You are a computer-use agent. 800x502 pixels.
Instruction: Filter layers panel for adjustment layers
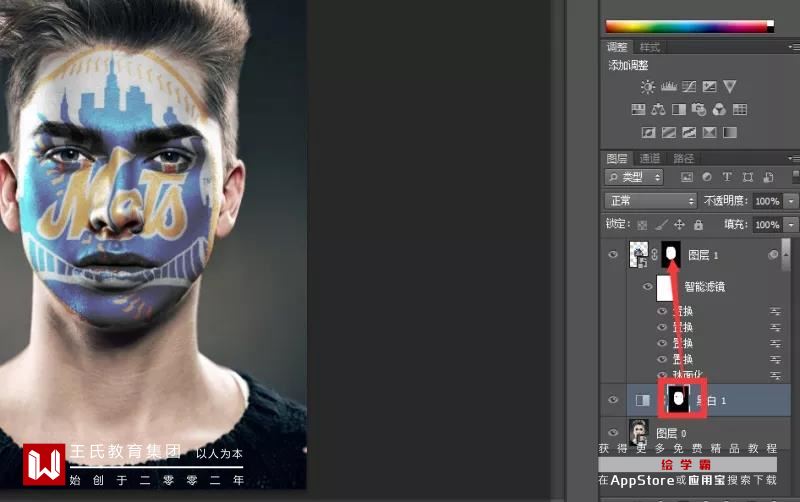click(x=707, y=177)
